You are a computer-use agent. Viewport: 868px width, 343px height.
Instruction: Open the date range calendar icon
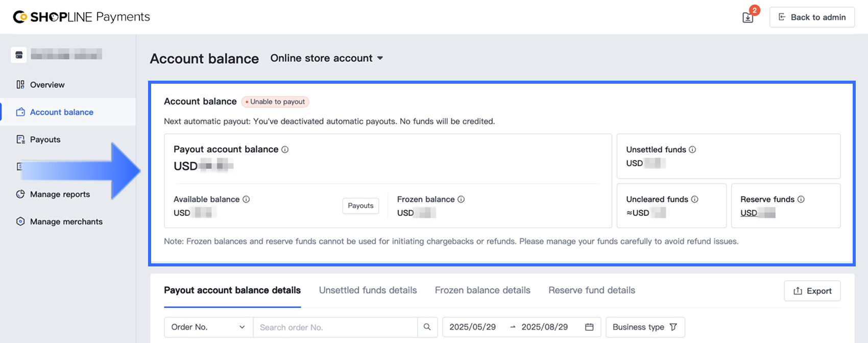coord(589,327)
